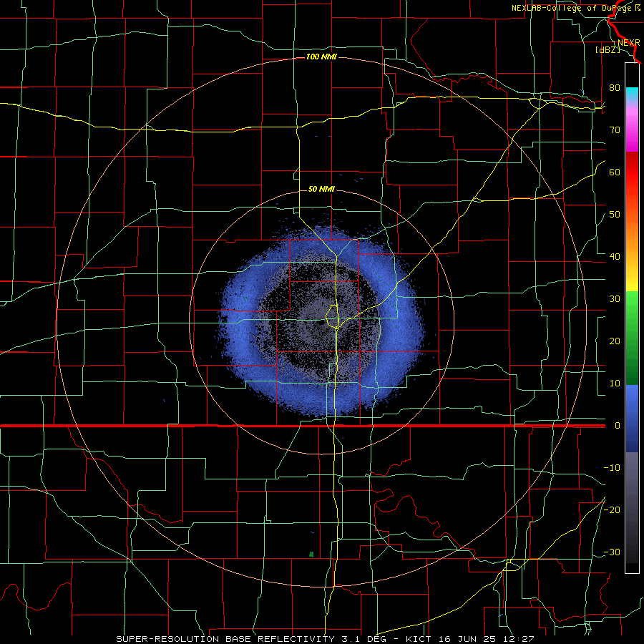Click the NEXLAB-College of DuPage credit text
The image size is (644, 644).
(575, 8)
